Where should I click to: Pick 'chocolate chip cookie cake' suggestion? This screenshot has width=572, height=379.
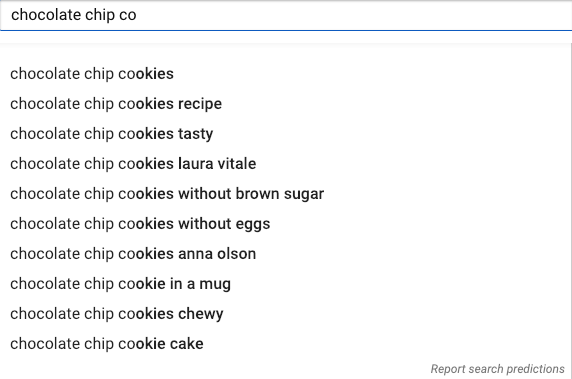[x=286, y=344]
